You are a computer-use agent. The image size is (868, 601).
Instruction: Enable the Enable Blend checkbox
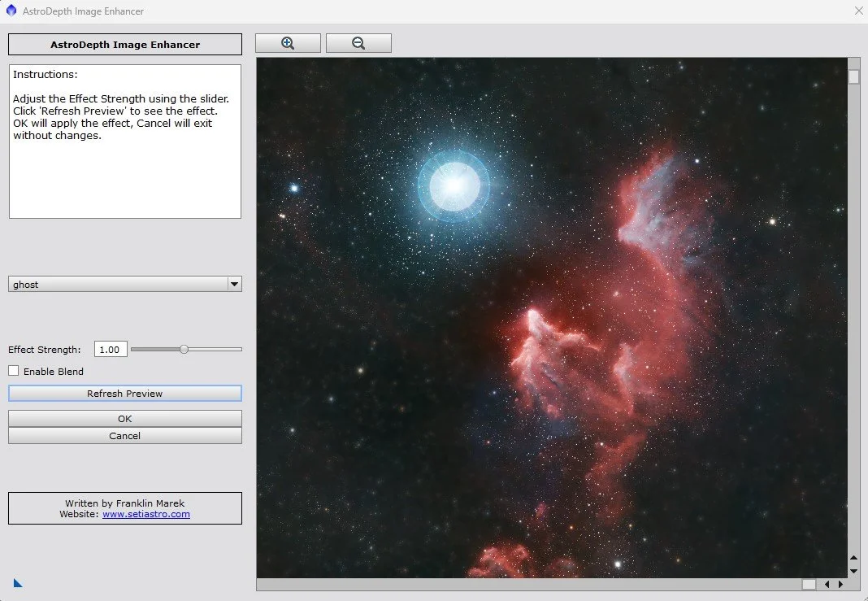coord(13,371)
